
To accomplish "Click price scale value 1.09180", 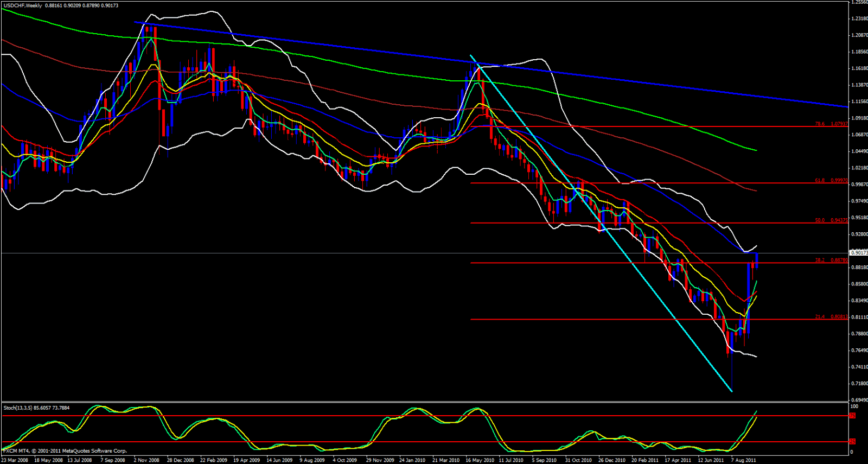I will point(859,118).
